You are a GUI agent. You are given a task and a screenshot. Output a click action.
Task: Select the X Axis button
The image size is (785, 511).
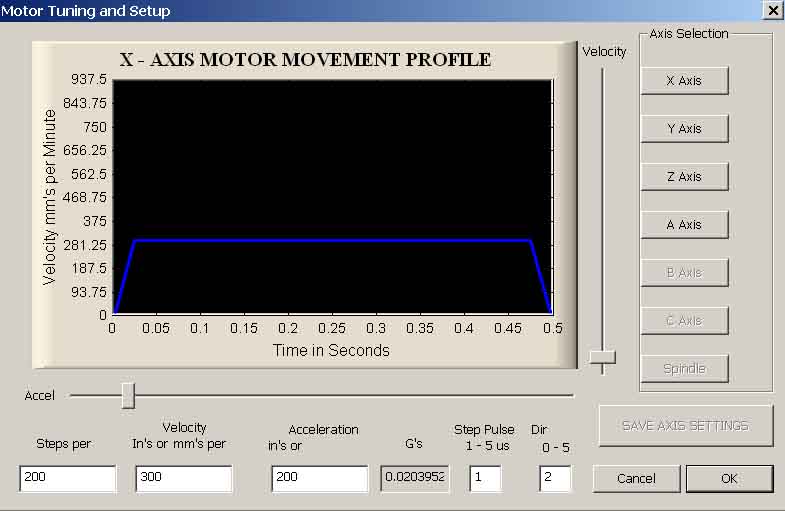[x=684, y=81]
